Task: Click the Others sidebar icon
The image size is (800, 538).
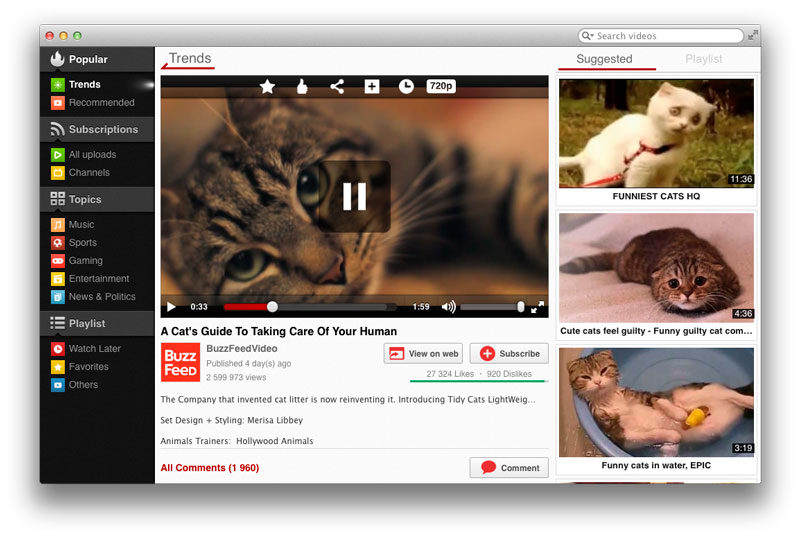Action: (58, 385)
